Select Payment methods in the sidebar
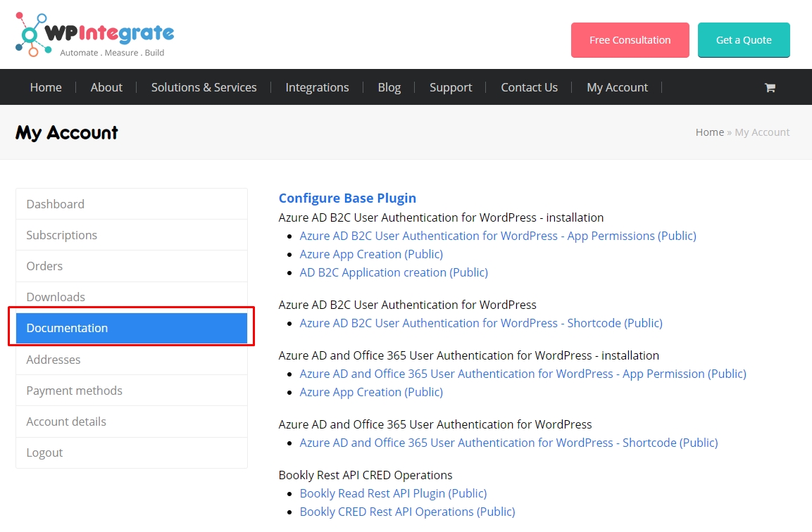 (132, 391)
